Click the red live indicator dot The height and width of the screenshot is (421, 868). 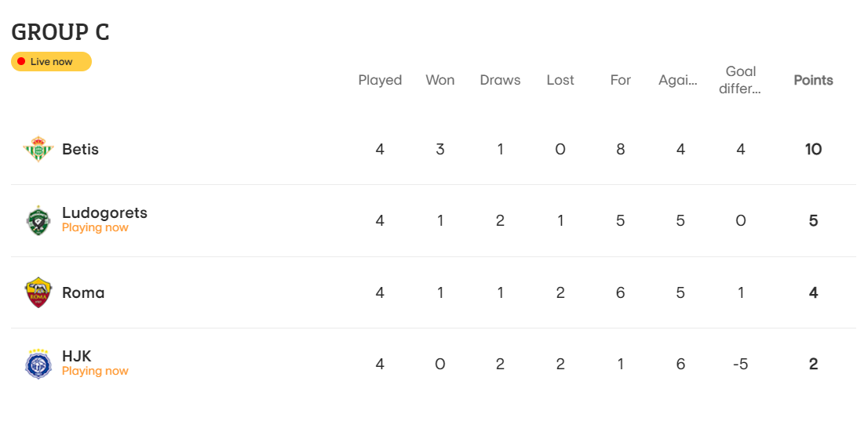coord(21,61)
